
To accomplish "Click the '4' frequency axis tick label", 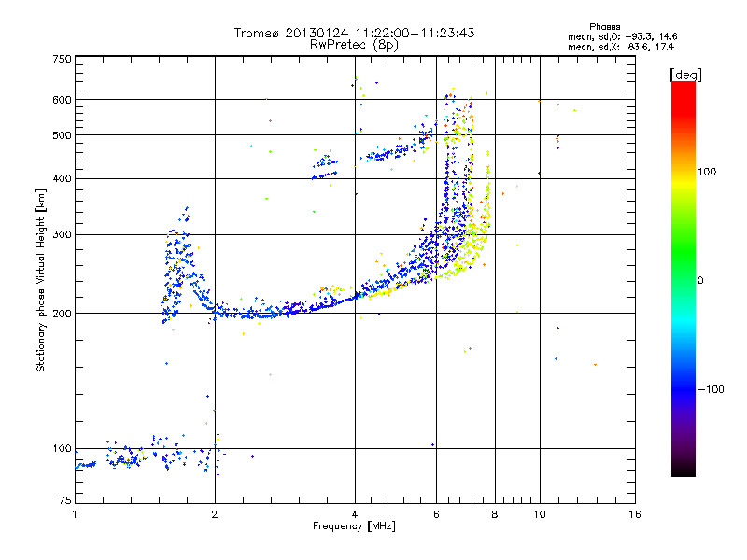I will [355, 514].
